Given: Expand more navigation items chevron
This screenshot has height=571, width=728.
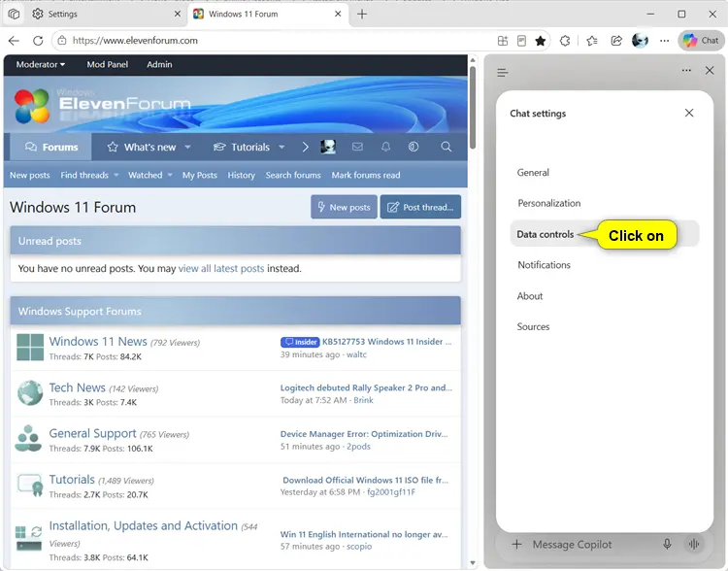Looking at the screenshot, I should click(x=305, y=148).
